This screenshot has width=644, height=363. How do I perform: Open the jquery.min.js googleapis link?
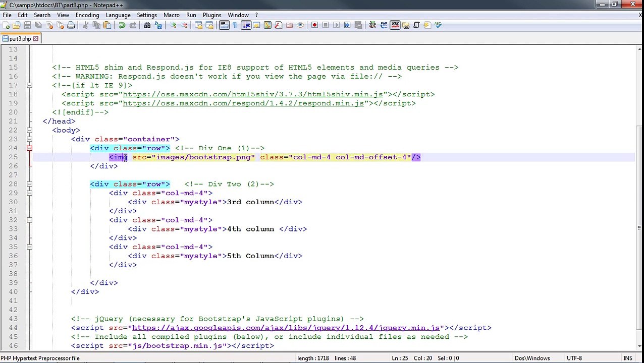click(286, 328)
